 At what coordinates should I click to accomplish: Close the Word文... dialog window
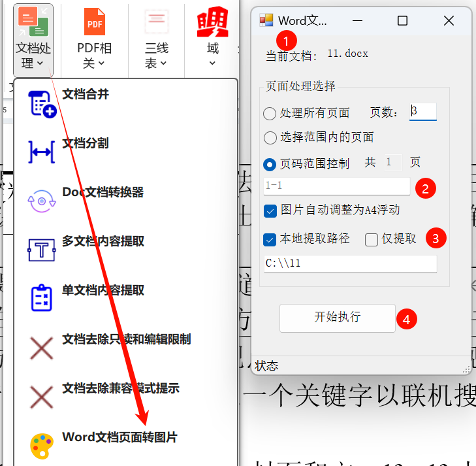[449, 21]
